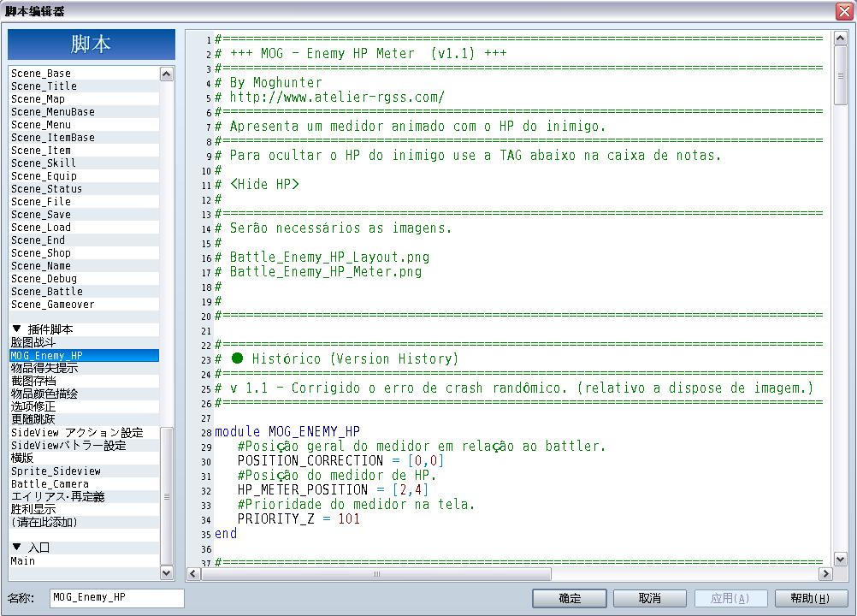
Task: Select Scene_Map in the script list
Action: click(x=84, y=99)
